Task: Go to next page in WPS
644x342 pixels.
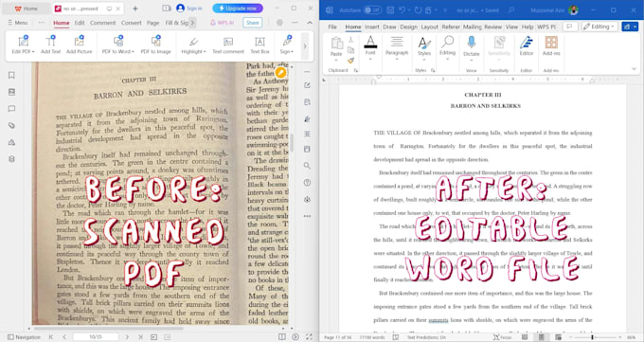Action: click(127, 337)
